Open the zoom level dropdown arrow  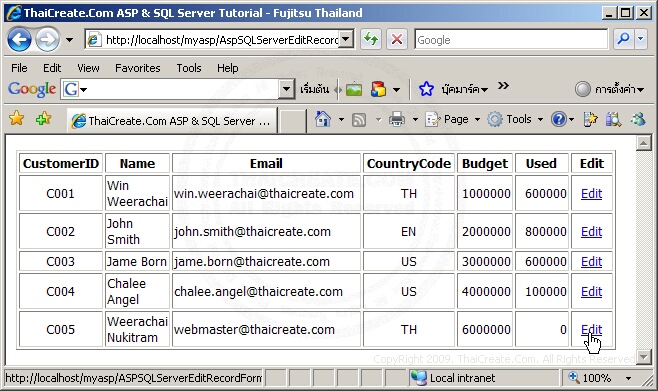[628, 378]
